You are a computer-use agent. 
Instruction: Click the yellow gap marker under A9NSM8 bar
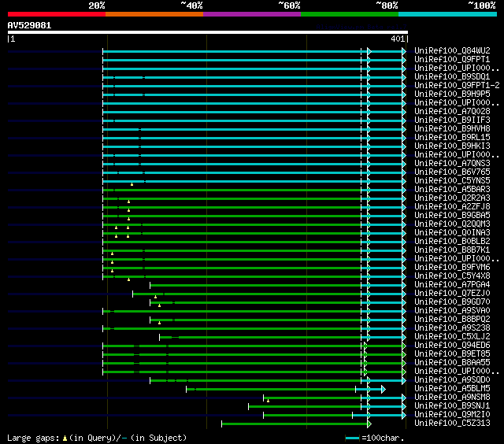click(268, 401)
